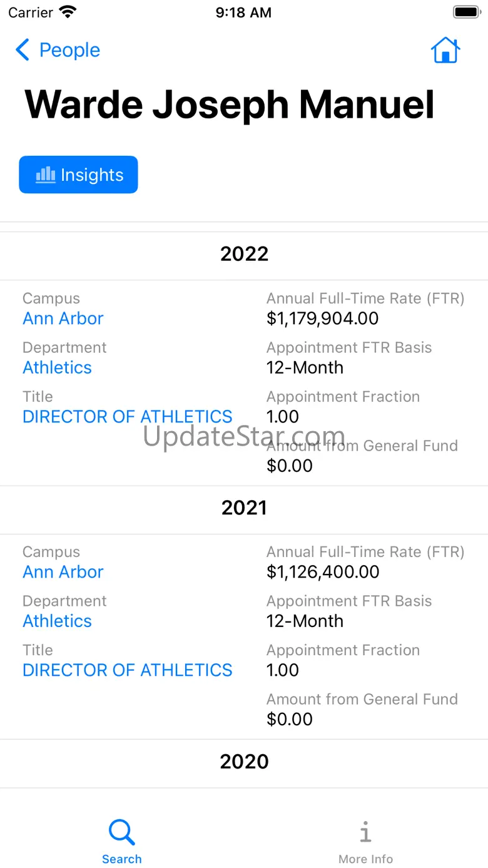Open the Insights button

point(78,175)
